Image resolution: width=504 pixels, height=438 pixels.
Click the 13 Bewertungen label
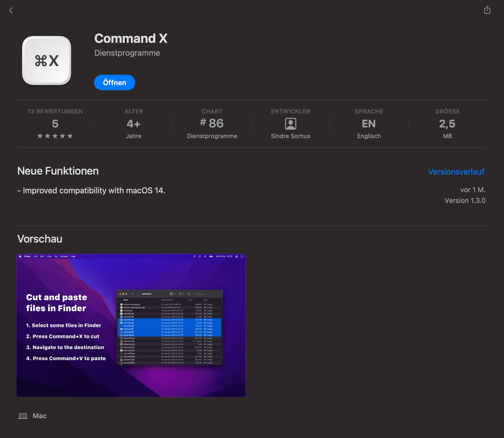coord(55,111)
